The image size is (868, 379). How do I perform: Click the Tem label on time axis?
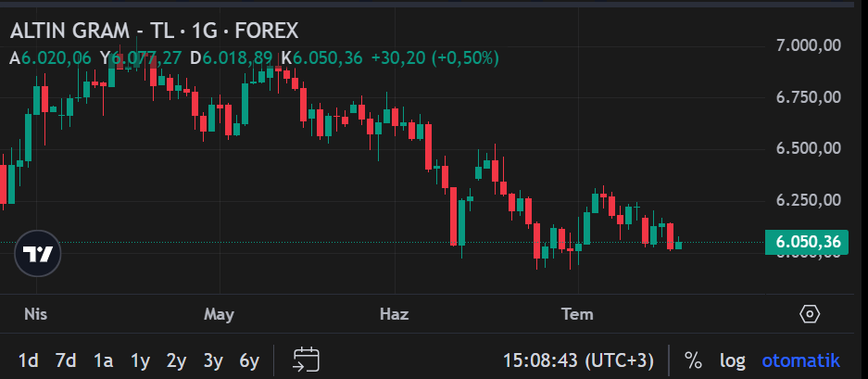coord(577,314)
